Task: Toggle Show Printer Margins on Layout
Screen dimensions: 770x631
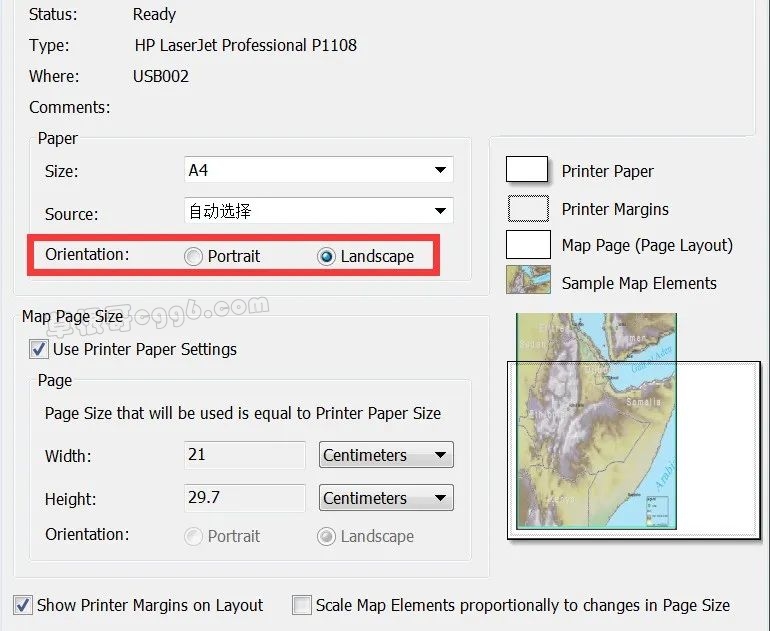Action: coord(23,605)
